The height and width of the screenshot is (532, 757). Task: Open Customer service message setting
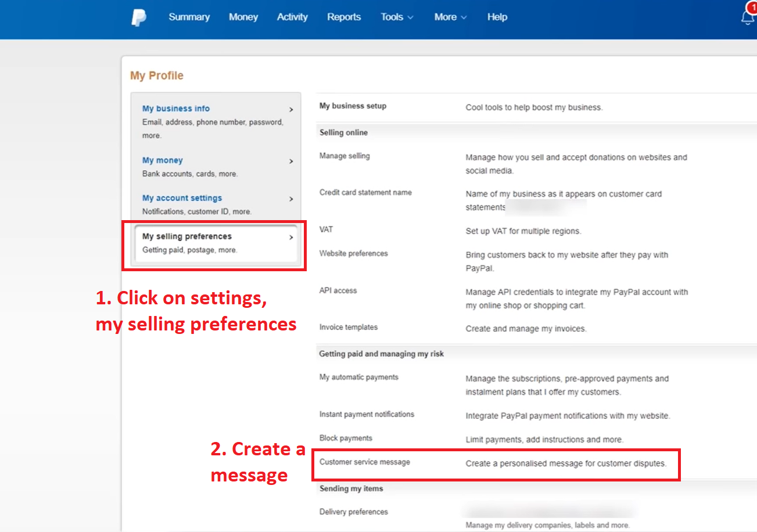pos(365,462)
